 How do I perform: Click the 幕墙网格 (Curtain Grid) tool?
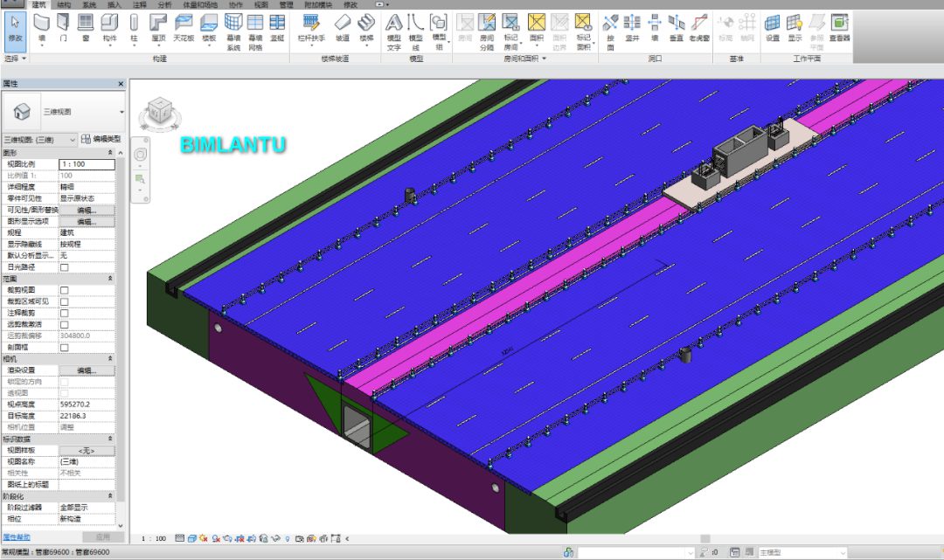pos(255,31)
